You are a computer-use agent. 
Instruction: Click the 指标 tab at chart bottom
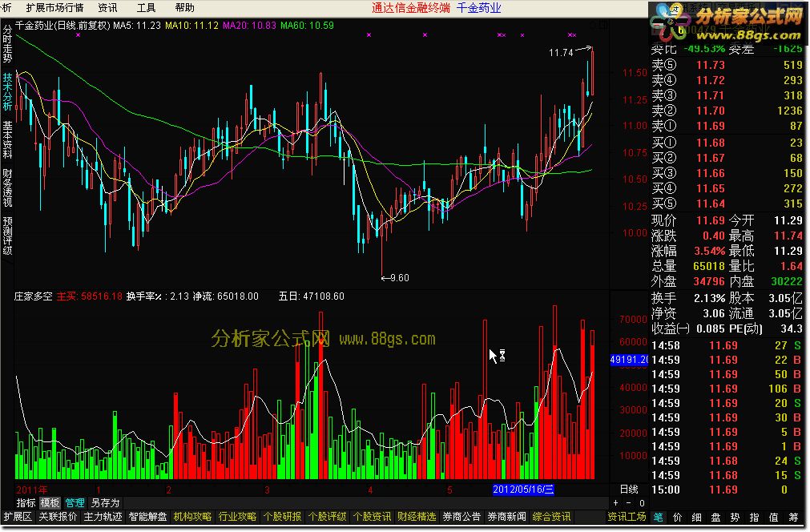pos(26,502)
